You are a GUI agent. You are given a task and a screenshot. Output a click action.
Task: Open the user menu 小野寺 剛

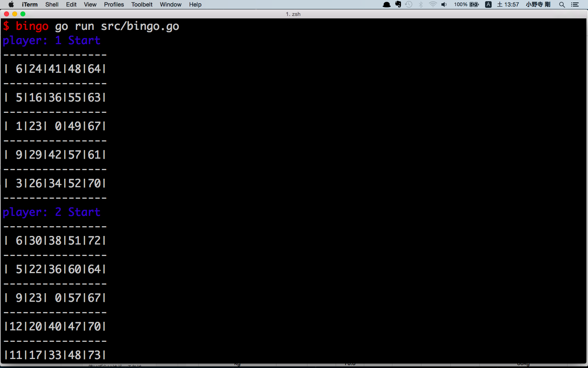[x=538, y=4]
